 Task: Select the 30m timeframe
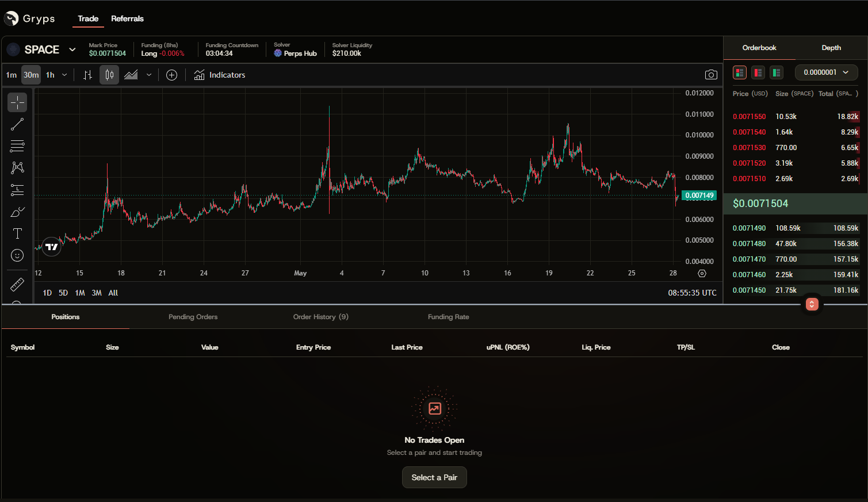click(31, 75)
